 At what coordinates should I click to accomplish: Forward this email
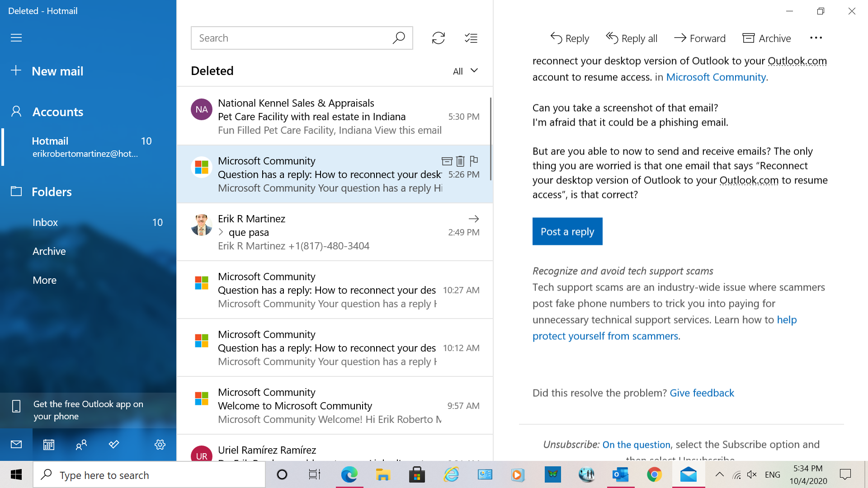point(700,38)
